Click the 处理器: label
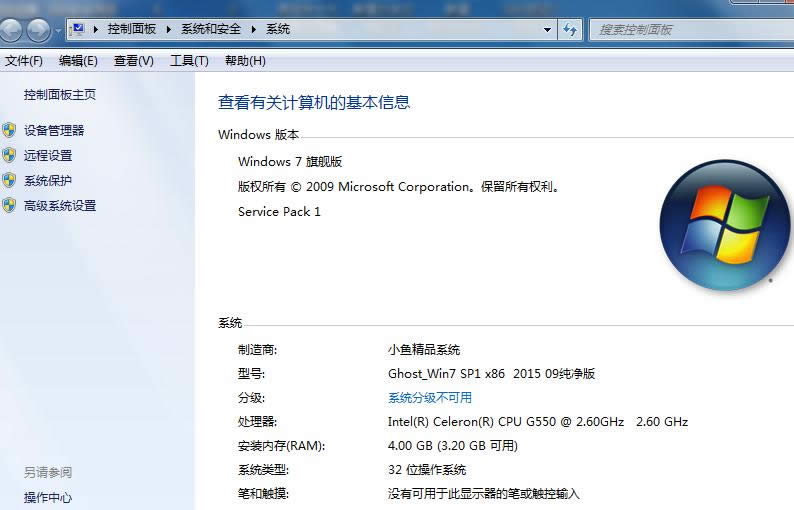Viewport: 794px width, 510px height. tap(258, 421)
